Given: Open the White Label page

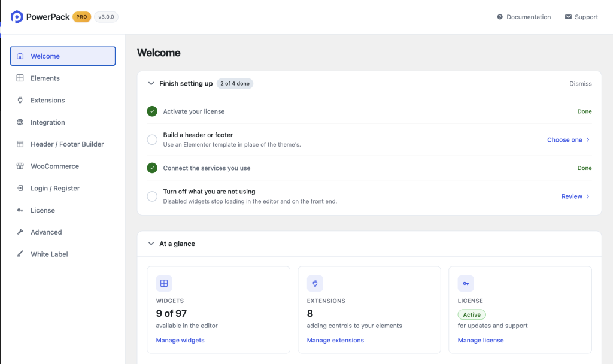Looking at the screenshot, I should click(63, 254).
